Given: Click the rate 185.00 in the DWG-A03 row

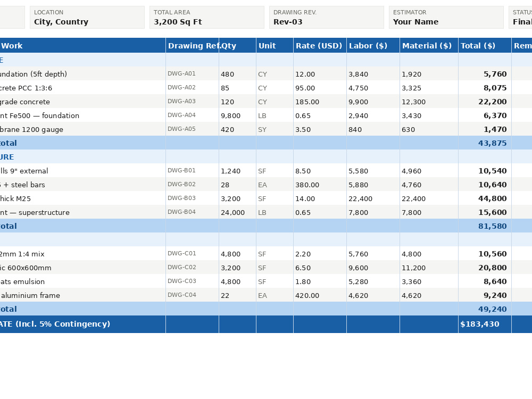Looking at the screenshot, I should (x=307, y=102).
